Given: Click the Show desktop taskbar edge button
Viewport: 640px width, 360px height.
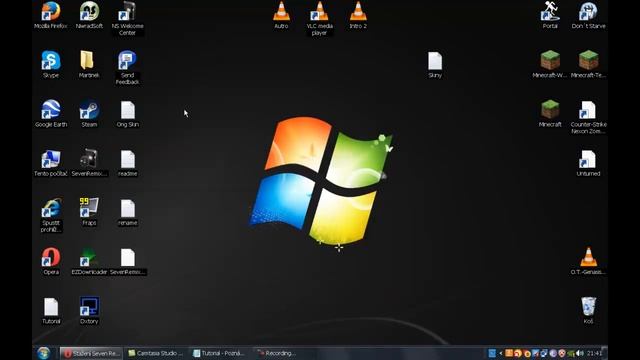Looking at the screenshot, I should click(x=606, y=353).
